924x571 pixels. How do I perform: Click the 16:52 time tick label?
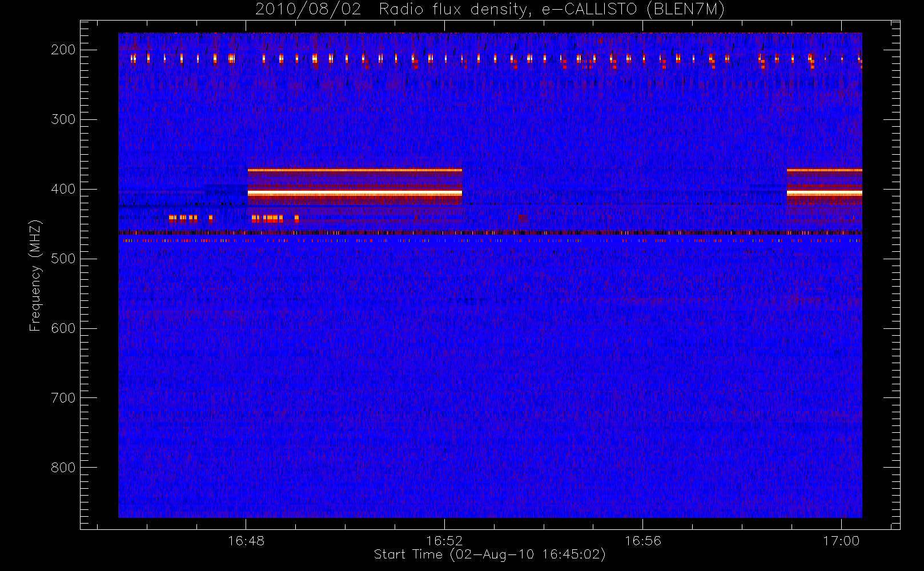[444, 541]
